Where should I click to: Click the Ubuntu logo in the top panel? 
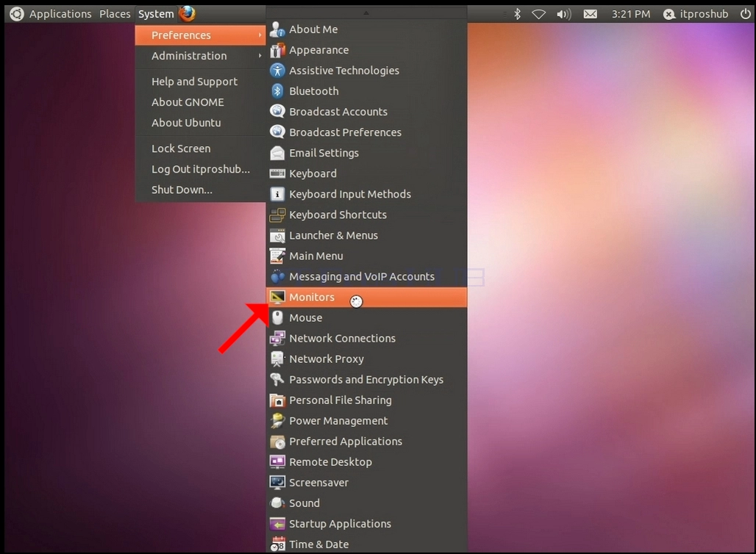16,14
